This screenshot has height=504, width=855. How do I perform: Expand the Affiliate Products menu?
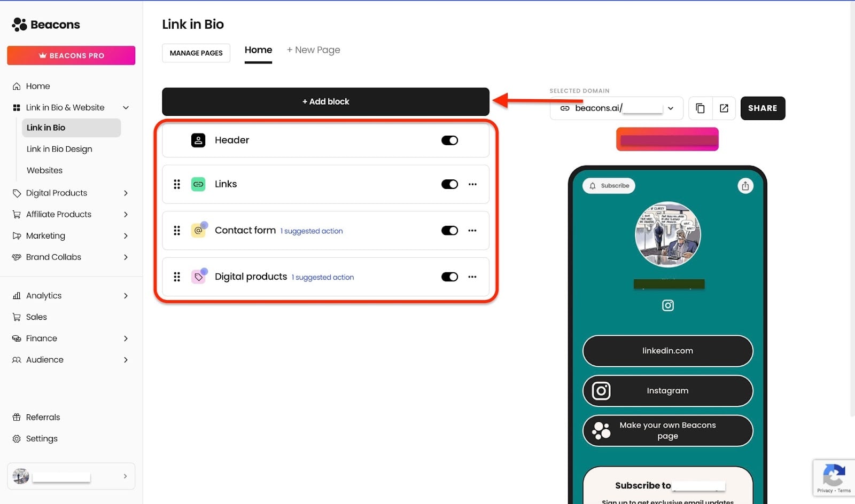click(126, 215)
